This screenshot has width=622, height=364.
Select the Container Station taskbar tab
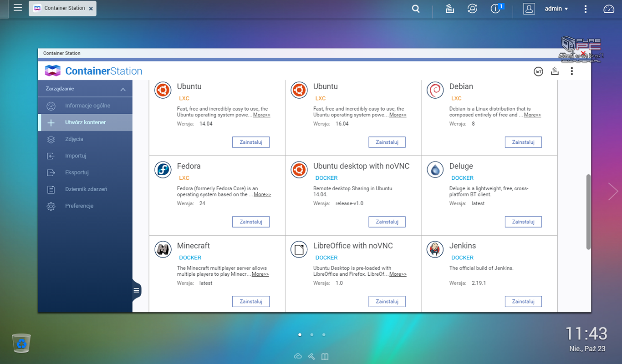tap(62, 8)
